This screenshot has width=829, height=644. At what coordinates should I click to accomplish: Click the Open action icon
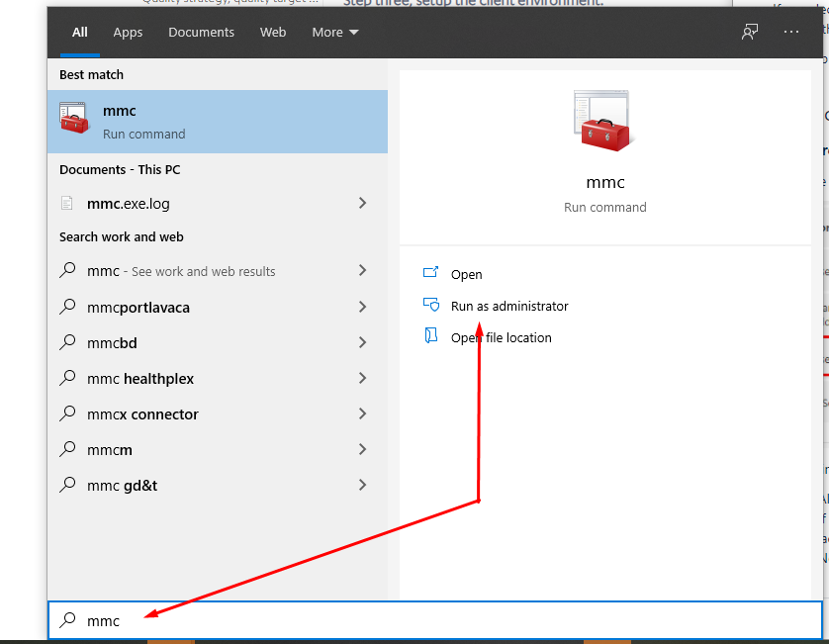click(x=430, y=273)
